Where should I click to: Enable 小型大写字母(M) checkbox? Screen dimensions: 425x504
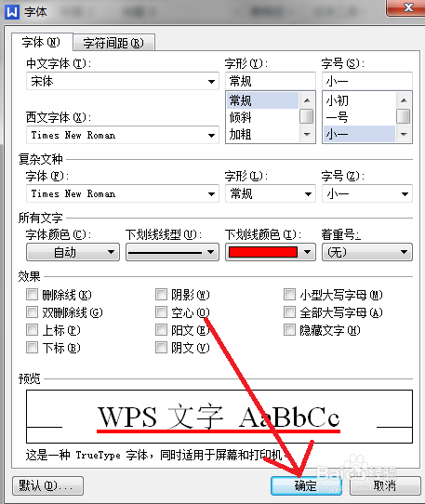pyautogui.click(x=289, y=295)
